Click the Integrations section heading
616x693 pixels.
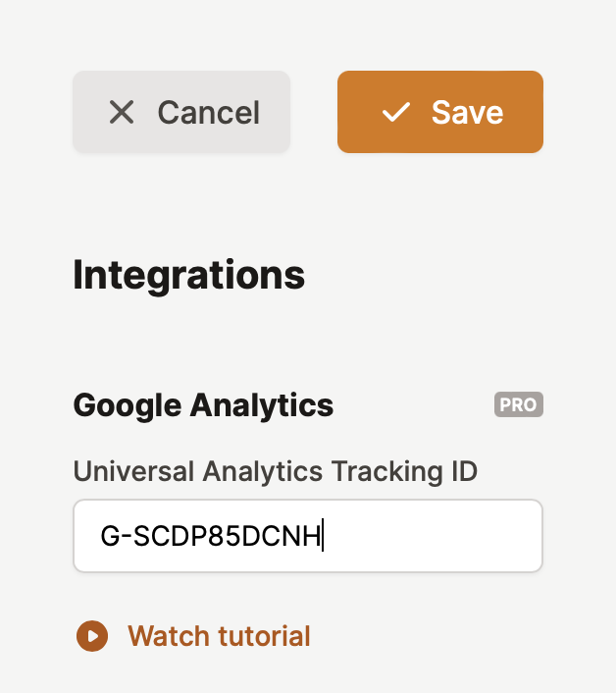(188, 275)
